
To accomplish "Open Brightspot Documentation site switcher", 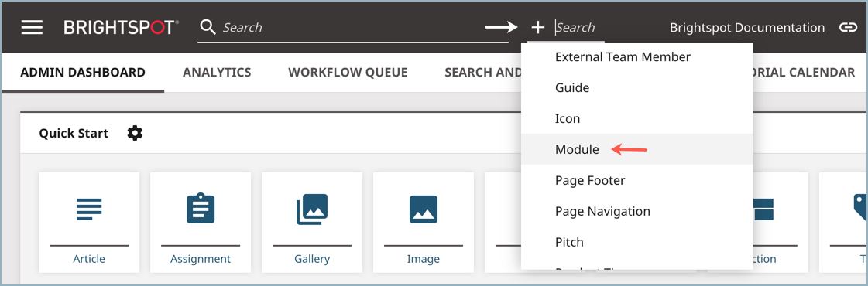I will click(747, 27).
